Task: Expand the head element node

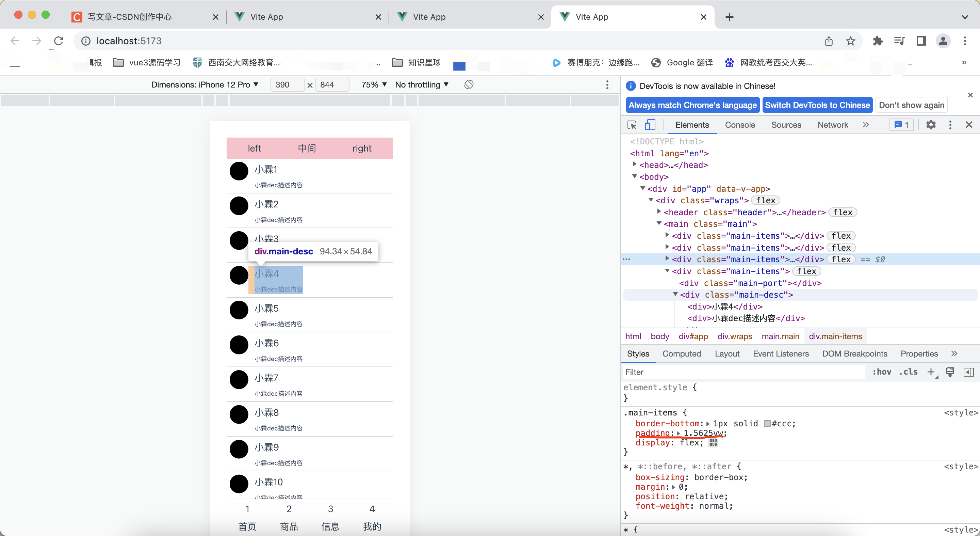Action: pos(635,164)
